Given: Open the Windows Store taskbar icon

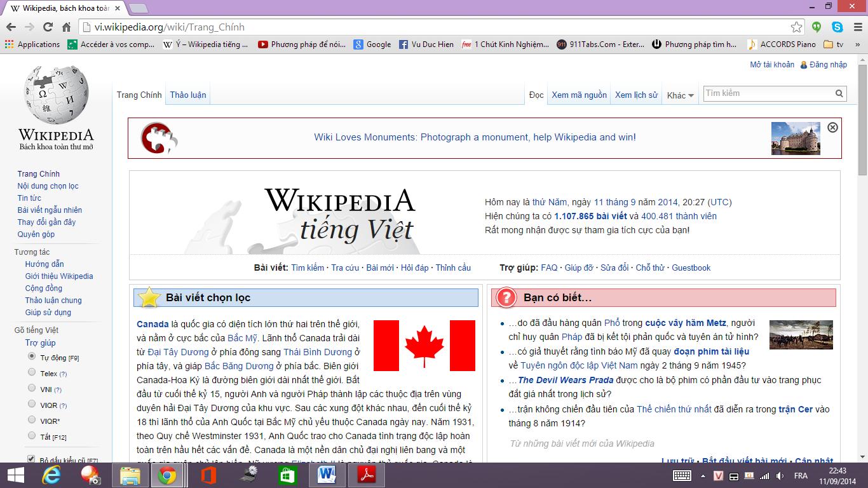Looking at the screenshot, I should point(287,475).
